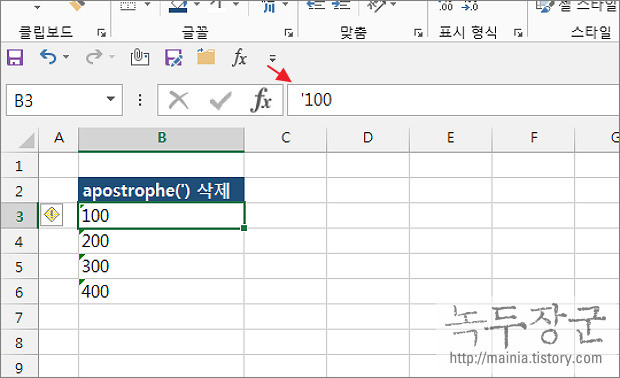Click the Undo arrow icon
Viewport: 620px width, 378px height.
pos(48,57)
